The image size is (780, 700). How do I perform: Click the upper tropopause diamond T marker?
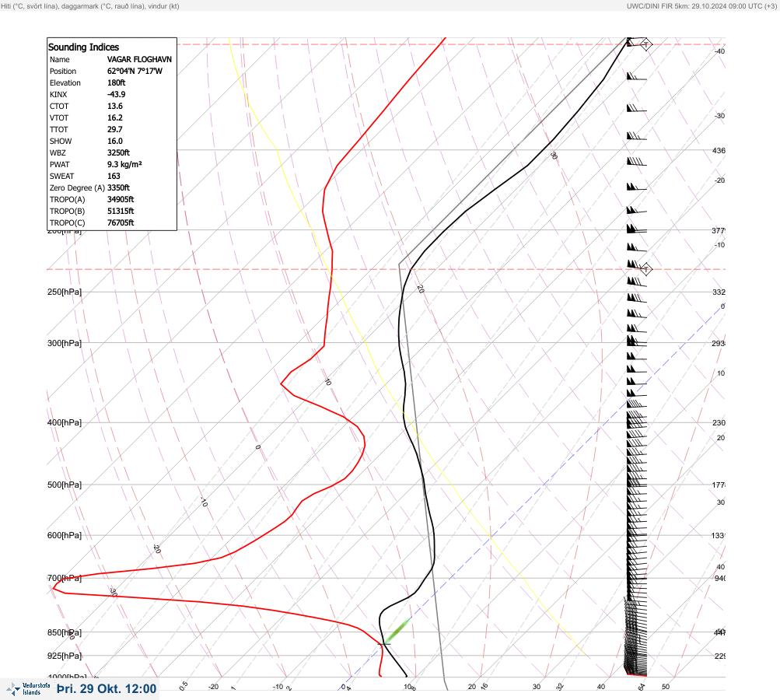tap(645, 44)
